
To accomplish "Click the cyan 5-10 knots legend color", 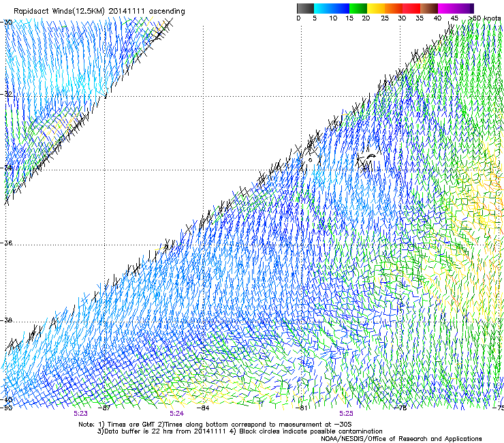I will [323, 8].
